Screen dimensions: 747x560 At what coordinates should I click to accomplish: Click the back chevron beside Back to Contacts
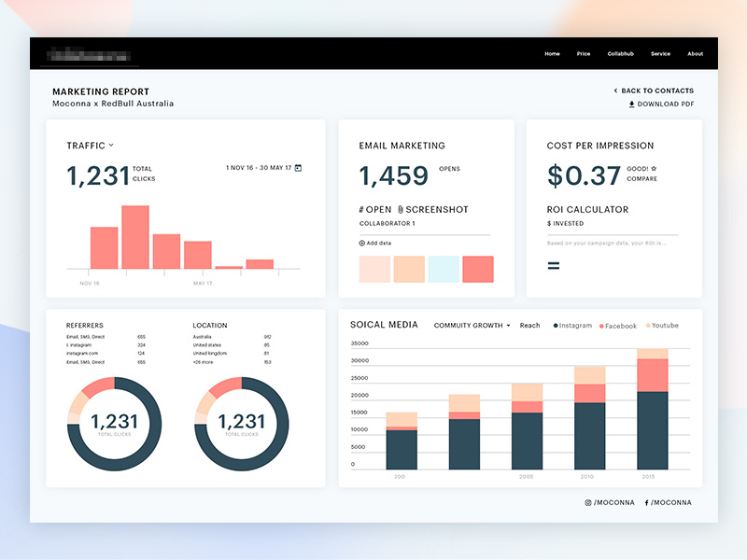[615, 91]
